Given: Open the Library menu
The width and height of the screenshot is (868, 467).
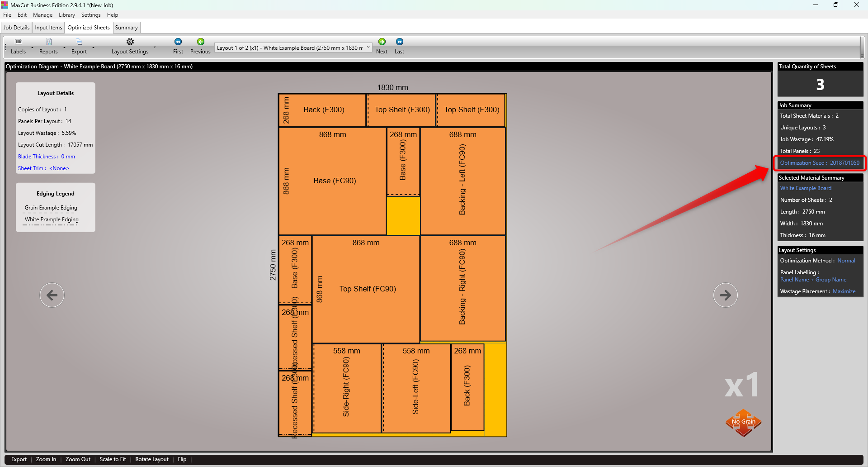Looking at the screenshot, I should (x=67, y=15).
